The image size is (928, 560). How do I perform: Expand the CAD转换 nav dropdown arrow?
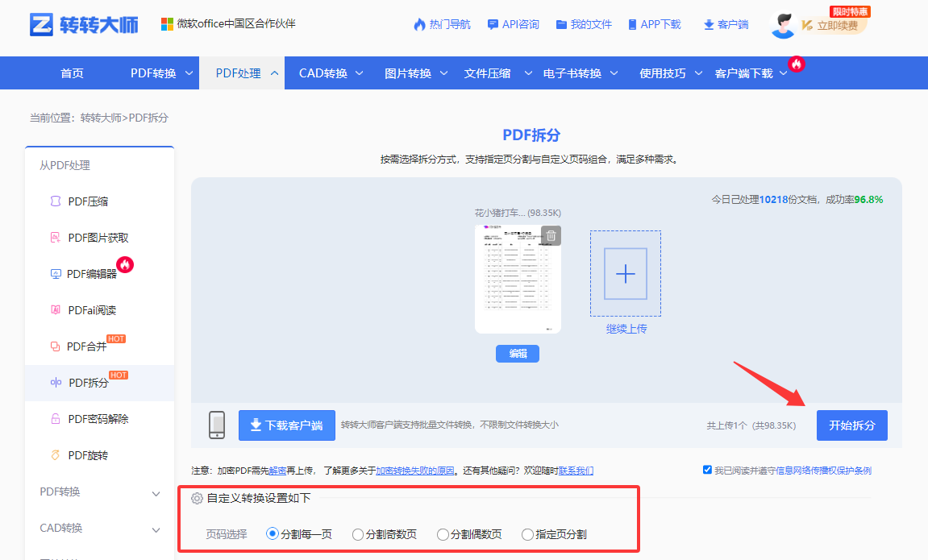(x=360, y=73)
